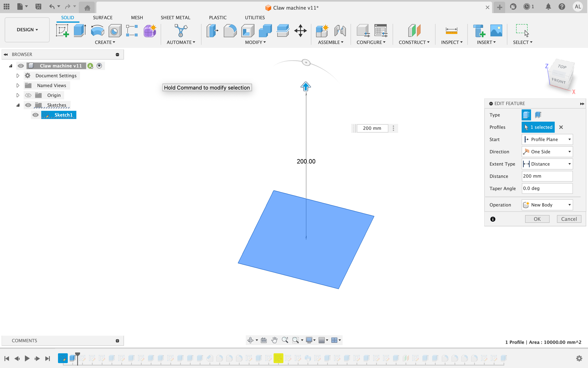Switch to the UTILITIES tab

[255, 18]
